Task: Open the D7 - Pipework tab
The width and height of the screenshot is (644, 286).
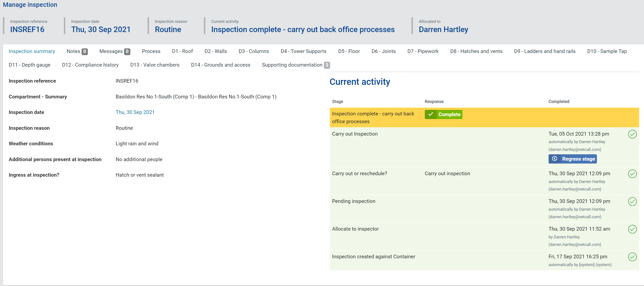Action: tap(423, 51)
